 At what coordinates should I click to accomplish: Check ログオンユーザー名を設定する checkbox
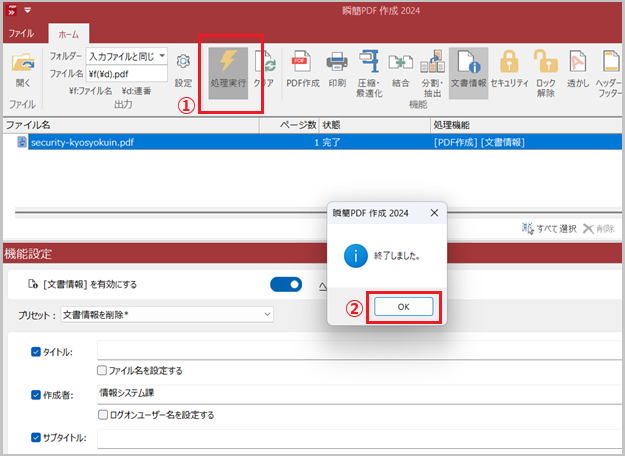click(103, 414)
